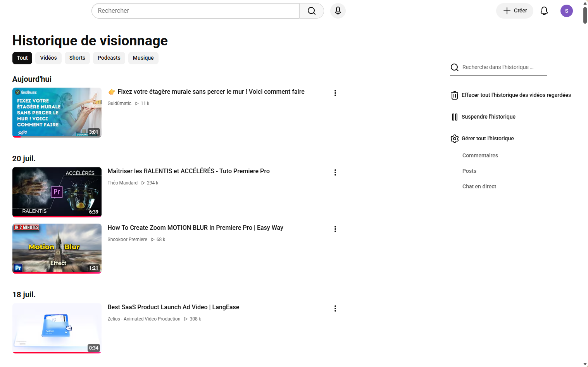Open notifications bell
Viewport: 588px width, 367px height.
pos(544,11)
